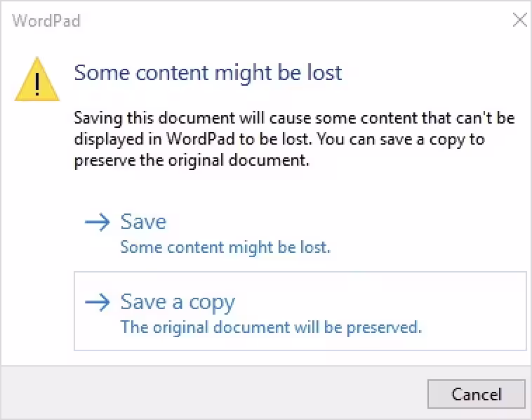Image resolution: width=532 pixels, height=420 pixels.
Task: Click the black exclamation mark in the warning sign
Action: (36, 83)
